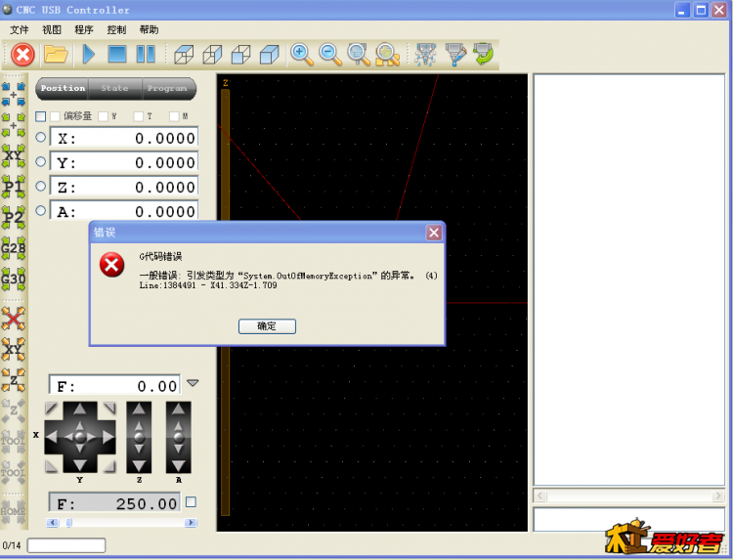Toggle the spindle rotate green arrow icon
The image size is (733, 560).
point(484,54)
